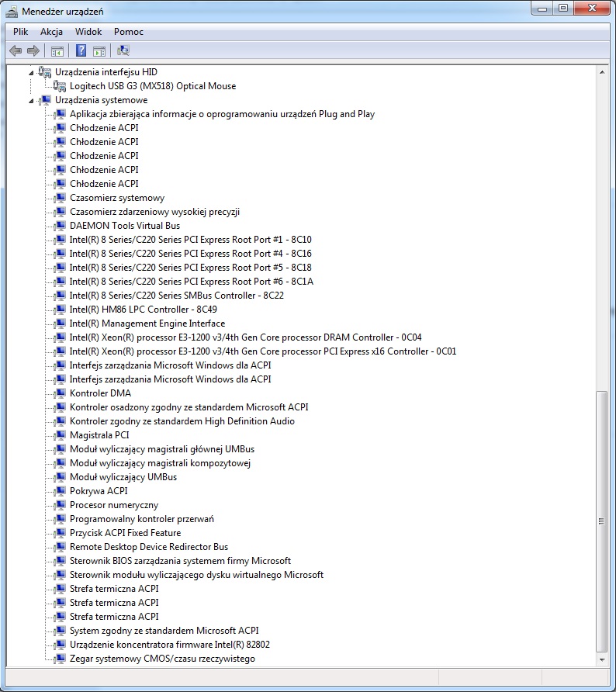Click the DAEMON Tools Virtual Bus device icon
The width and height of the screenshot is (616, 692).
[x=60, y=226]
